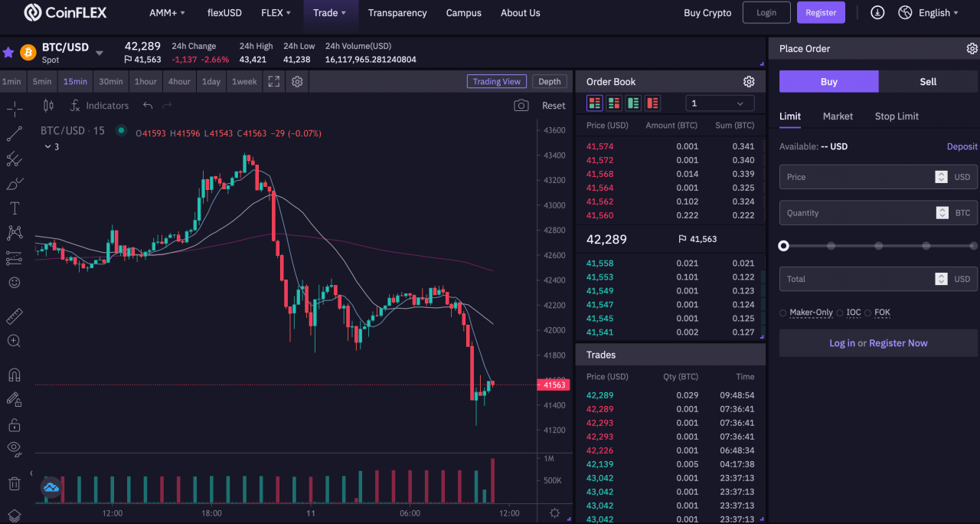Switch to the Stop Limit tab
Image resolution: width=980 pixels, height=524 pixels.
point(897,116)
